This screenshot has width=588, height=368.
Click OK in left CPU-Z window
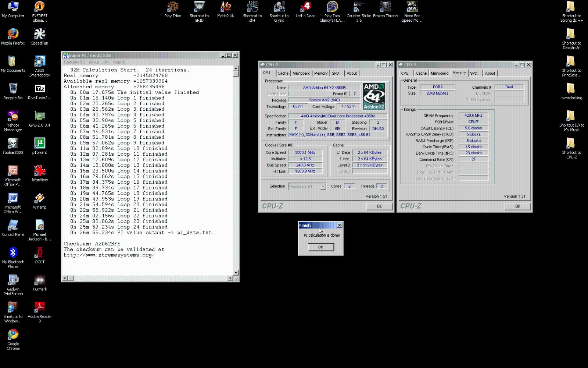pos(380,206)
